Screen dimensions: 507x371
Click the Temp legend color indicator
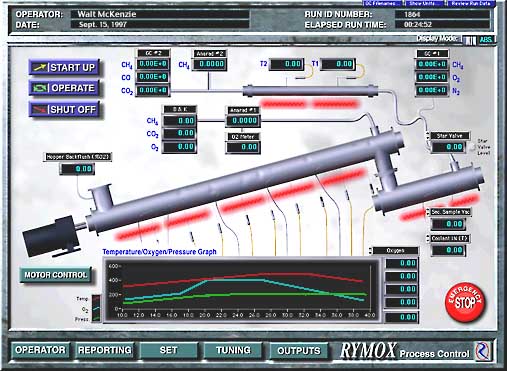coord(96,299)
